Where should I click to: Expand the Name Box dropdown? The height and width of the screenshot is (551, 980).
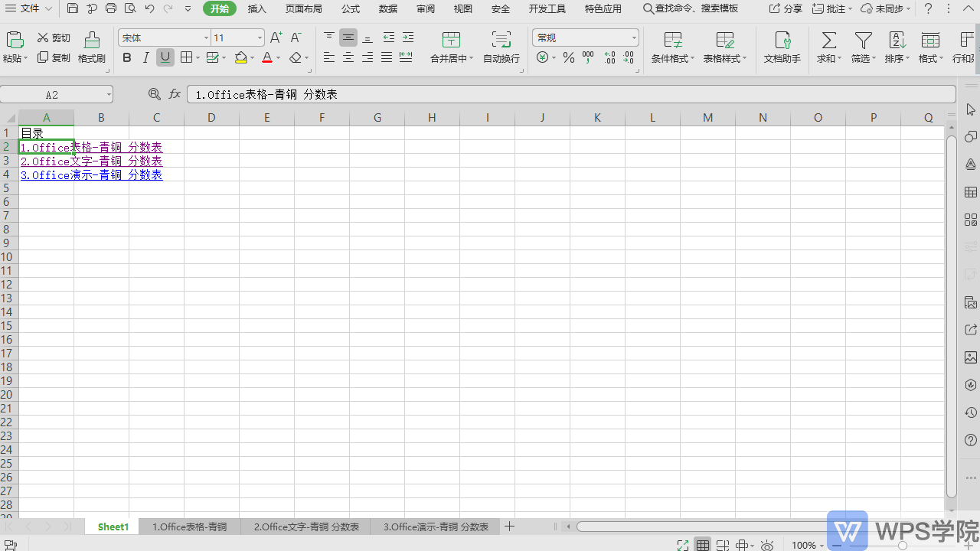(x=109, y=94)
